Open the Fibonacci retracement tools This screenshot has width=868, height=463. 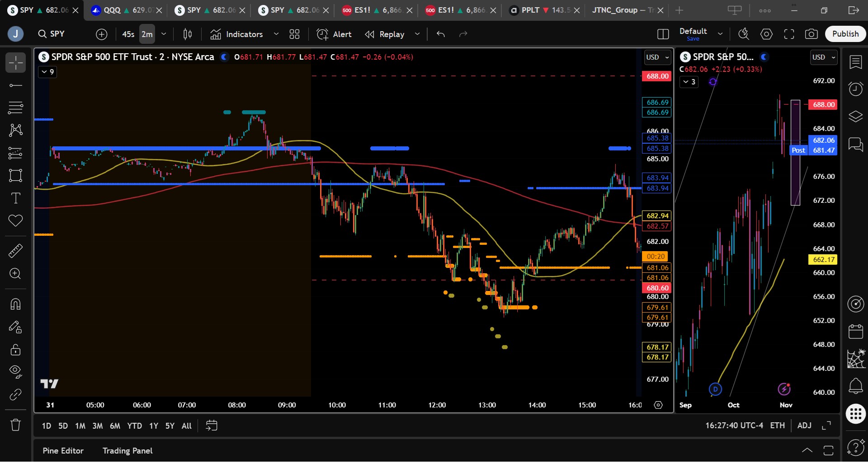(x=15, y=108)
